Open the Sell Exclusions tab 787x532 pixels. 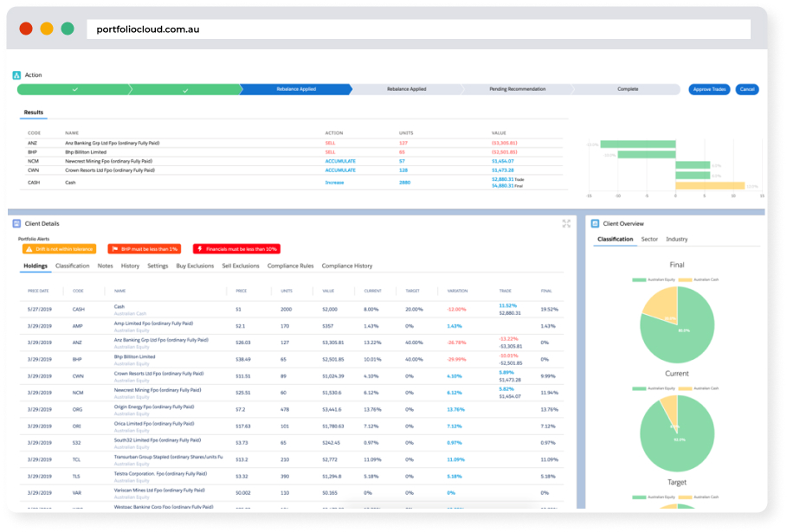tap(241, 266)
